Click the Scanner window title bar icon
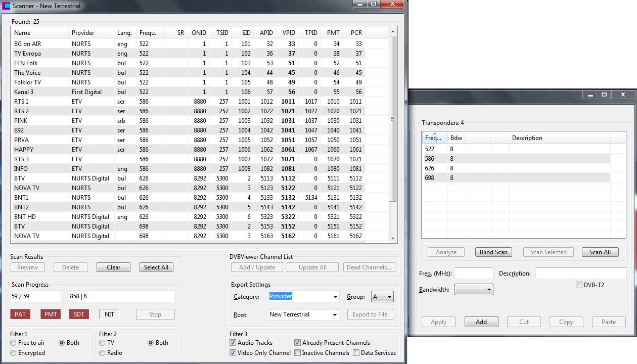This screenshot has width=637, height=364. point(7,6)
